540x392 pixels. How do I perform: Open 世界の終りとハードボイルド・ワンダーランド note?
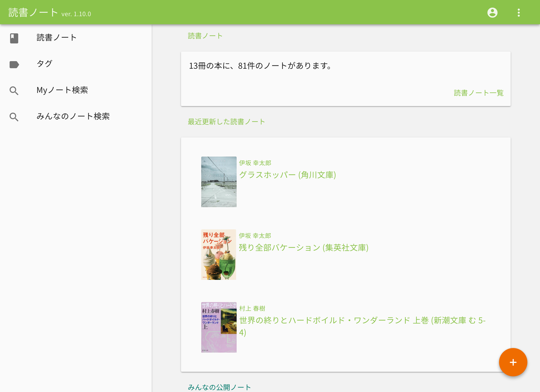pyautogui.click(x=363, y=321)
